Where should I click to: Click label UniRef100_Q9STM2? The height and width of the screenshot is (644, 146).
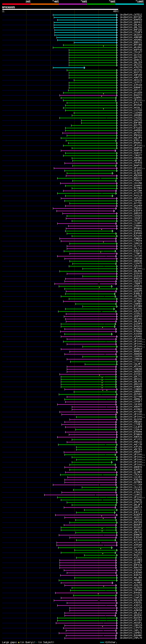pos(131,58)
